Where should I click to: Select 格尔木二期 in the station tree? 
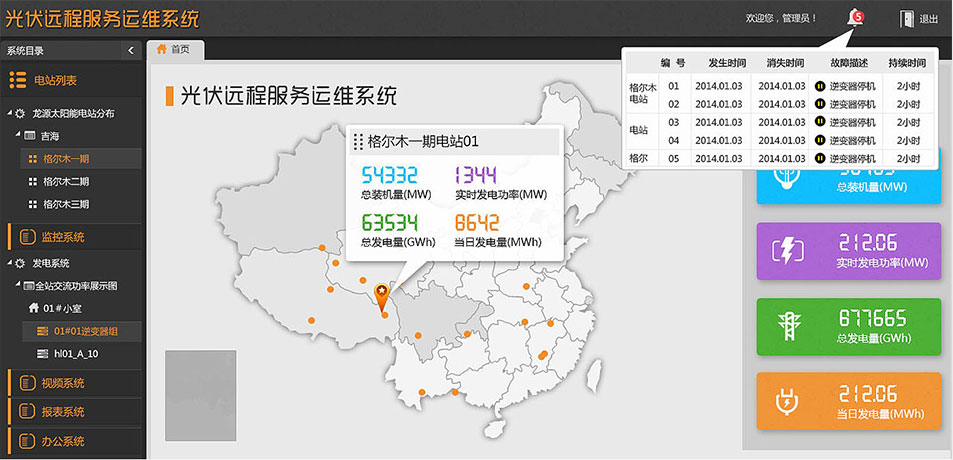click(x=65, y=181)
